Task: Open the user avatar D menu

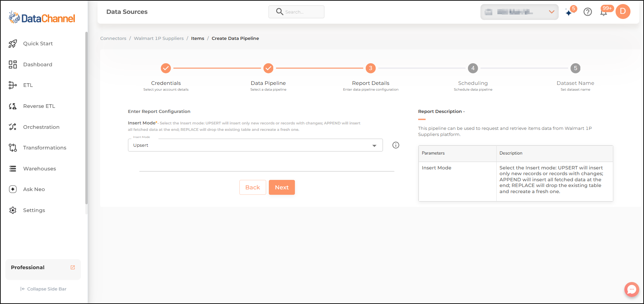Action: pyautogui.click(x=623, y=11)
